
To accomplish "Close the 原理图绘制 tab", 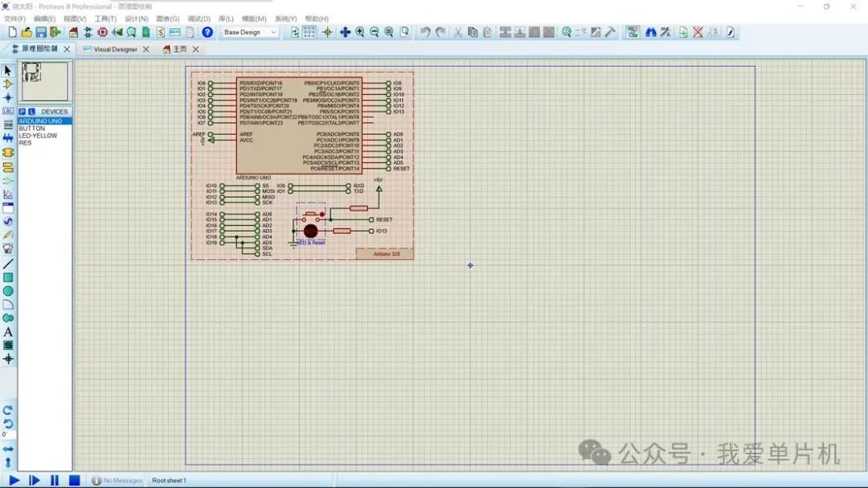I will pyautogui.click(x=67, y=49).
